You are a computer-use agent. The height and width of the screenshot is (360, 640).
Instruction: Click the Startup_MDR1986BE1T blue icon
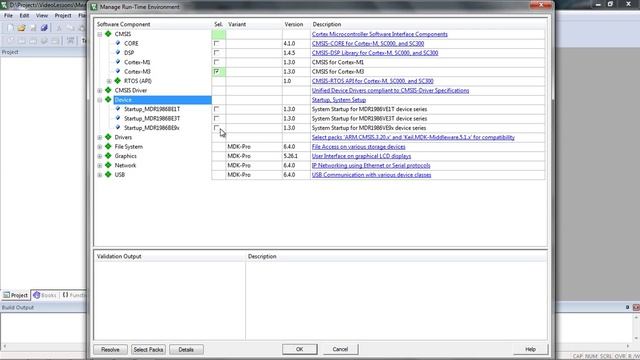pos(118,109)
